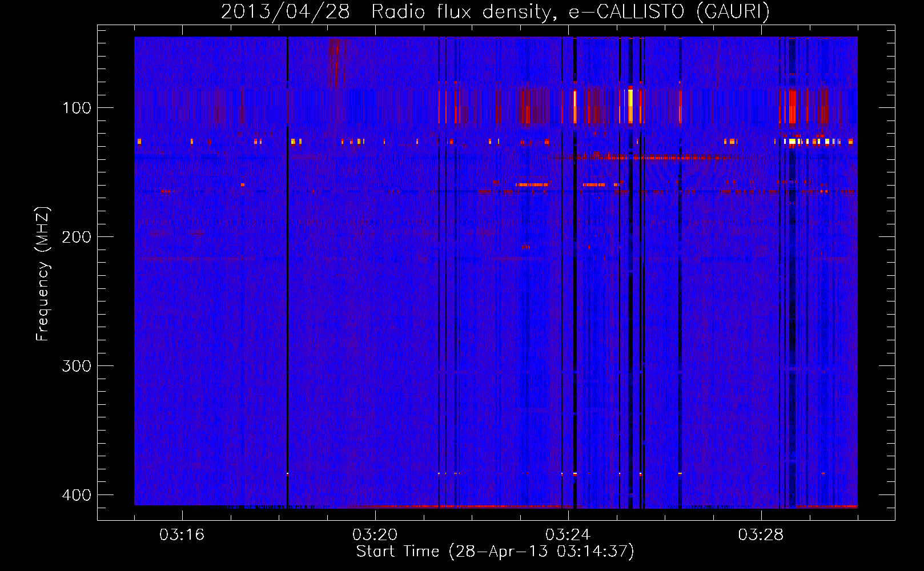The height and width of the screenshot is (571, 924).
Task: Click the 'Frequency (MHZ)' axis label
Action: point(43,274)
